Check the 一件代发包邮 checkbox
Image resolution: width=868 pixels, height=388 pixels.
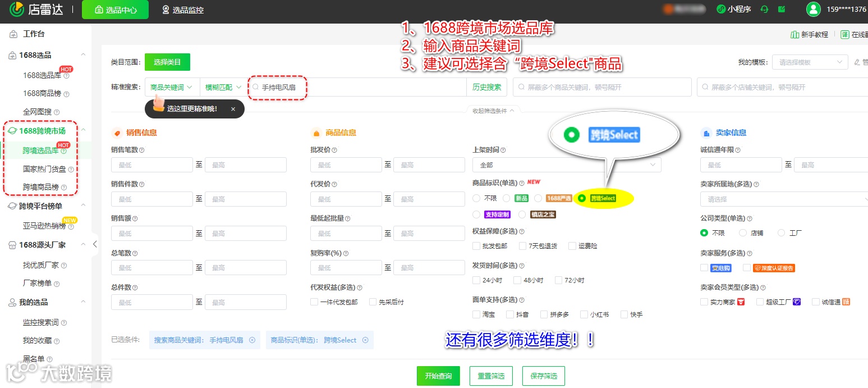[314, 302]
